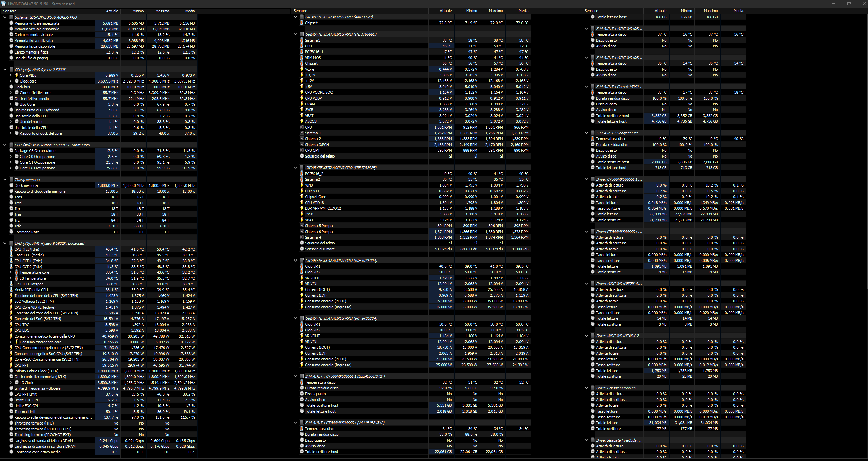The image size is (868, 461).
Task: Click the thermometer icon next to CPU (Tctl/Tdie)
Action: (x=11, y=249)
